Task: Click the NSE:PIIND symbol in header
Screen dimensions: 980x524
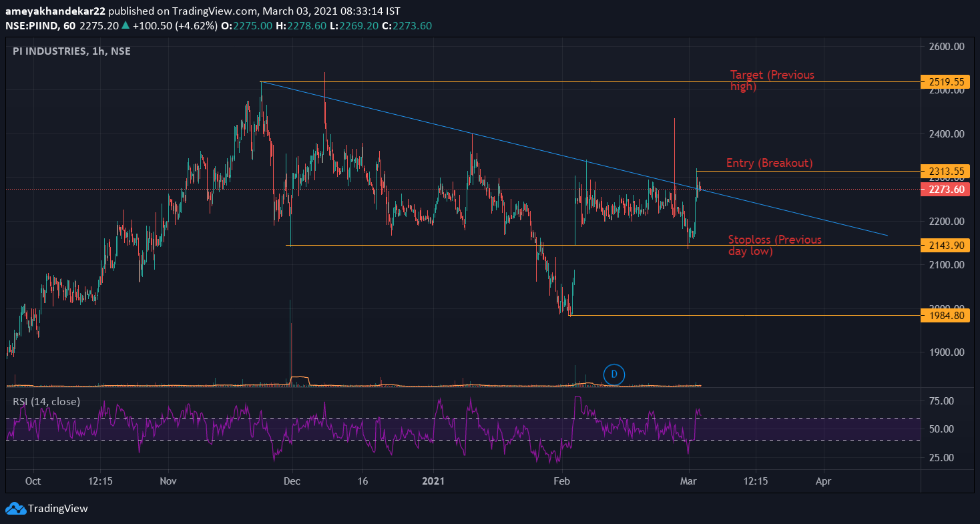Action: (x=31, y=25)
